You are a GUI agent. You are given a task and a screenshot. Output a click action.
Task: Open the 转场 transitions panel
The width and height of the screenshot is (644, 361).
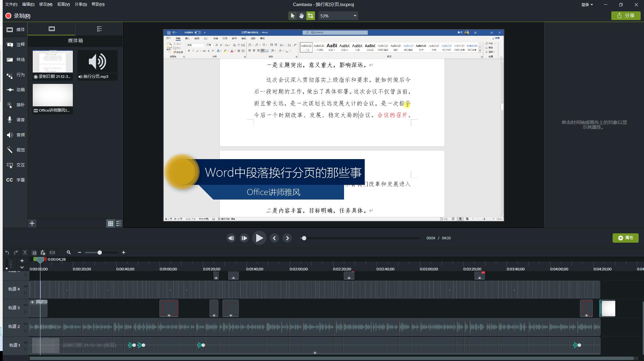[16, 59]
